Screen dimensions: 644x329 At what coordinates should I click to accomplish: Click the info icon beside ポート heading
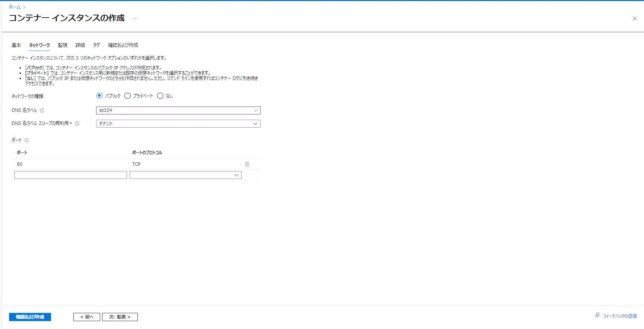(x=27, y=140)
